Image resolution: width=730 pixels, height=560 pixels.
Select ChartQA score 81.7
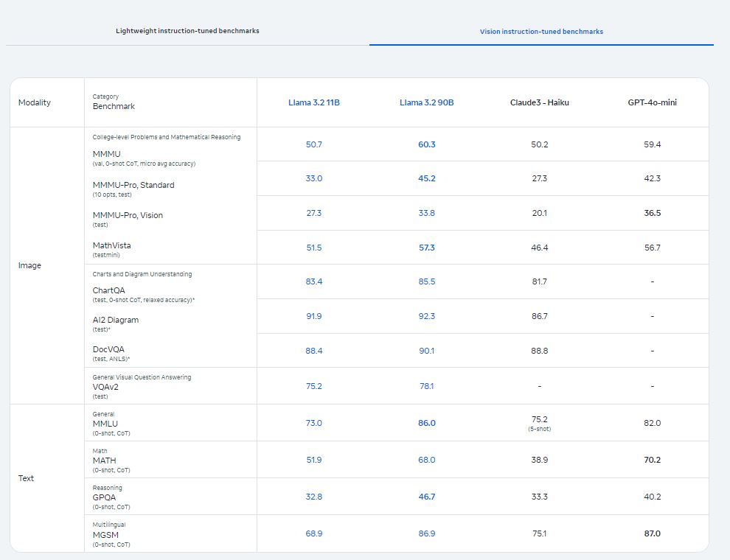[x=540, y=281]
